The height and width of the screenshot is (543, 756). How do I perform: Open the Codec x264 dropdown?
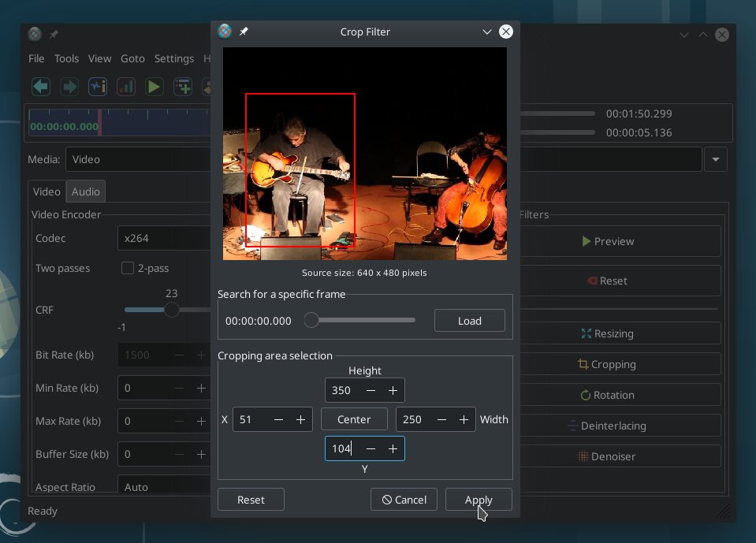[x=165, y=238]
